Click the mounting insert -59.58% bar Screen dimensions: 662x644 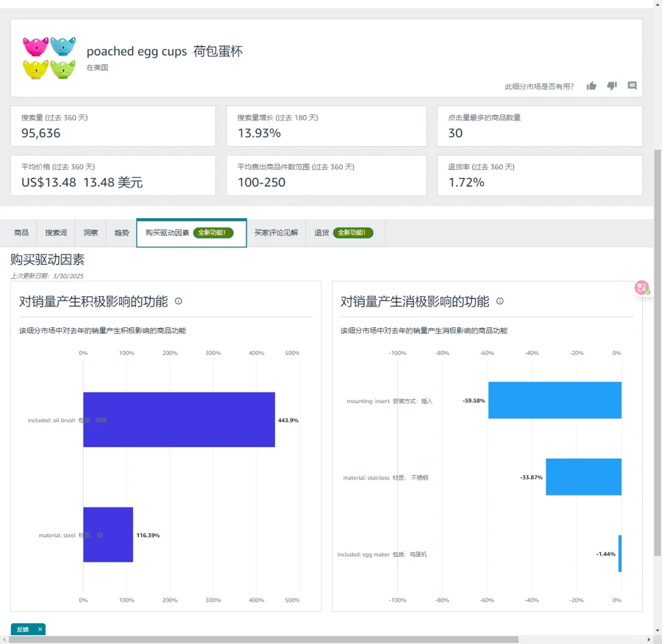tap(555, 400)
